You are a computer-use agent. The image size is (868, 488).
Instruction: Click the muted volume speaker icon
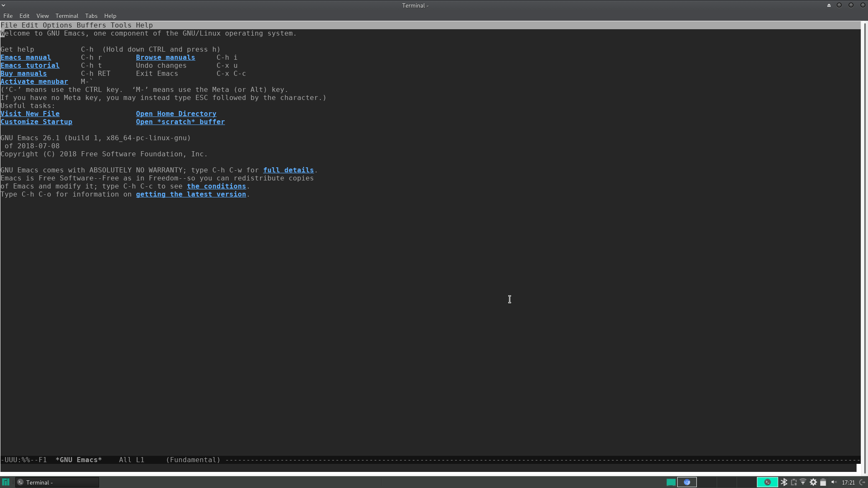pos(834,482)
